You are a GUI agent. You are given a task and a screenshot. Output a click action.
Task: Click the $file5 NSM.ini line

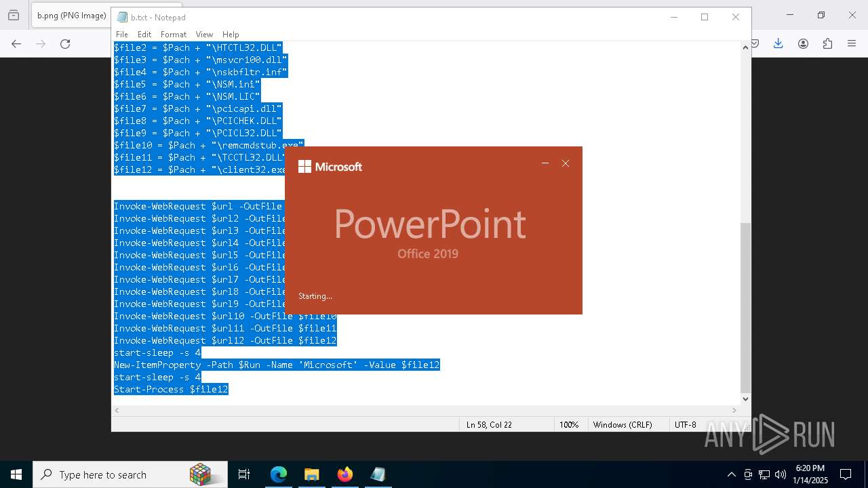click(x=187, y=84)
